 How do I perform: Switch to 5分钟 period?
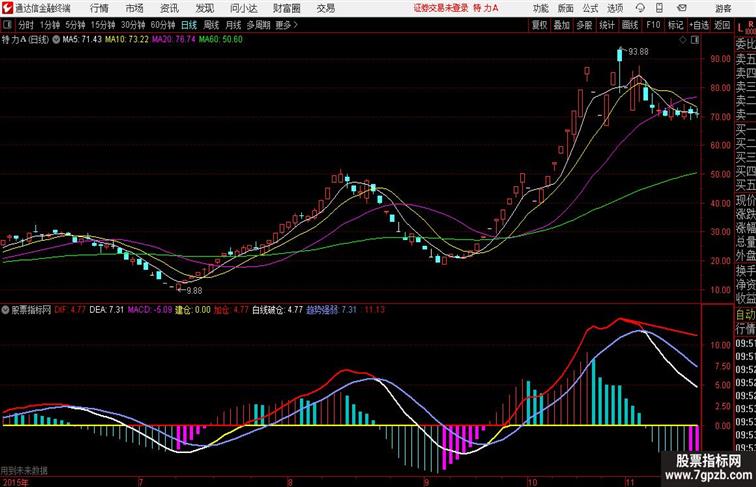click(75, 25)
